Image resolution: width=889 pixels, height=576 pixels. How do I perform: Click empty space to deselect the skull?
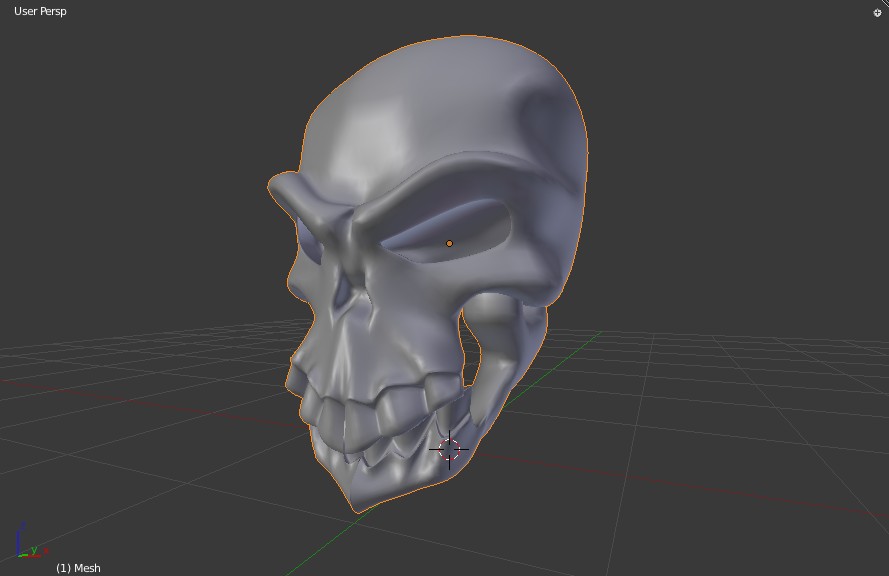click(x=750, y=150)
